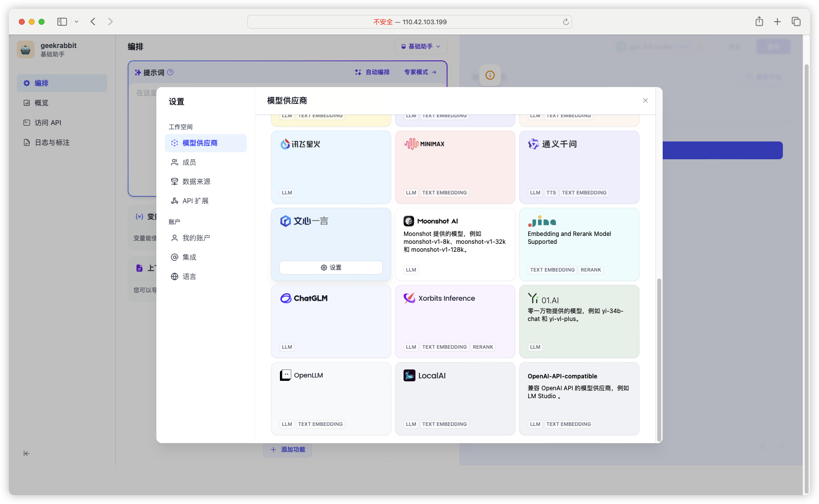
Task: Click the Xorbits Inference logo icon
Action: 409,298
